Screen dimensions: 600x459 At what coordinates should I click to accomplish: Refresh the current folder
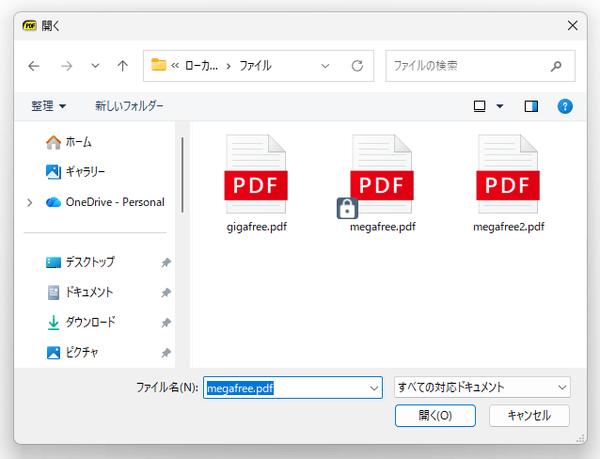tap(357, 66)
